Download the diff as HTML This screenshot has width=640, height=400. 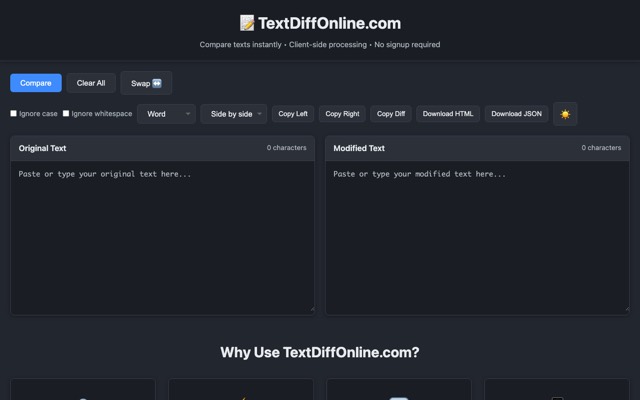pyautogui.click(x=448, y=114)
